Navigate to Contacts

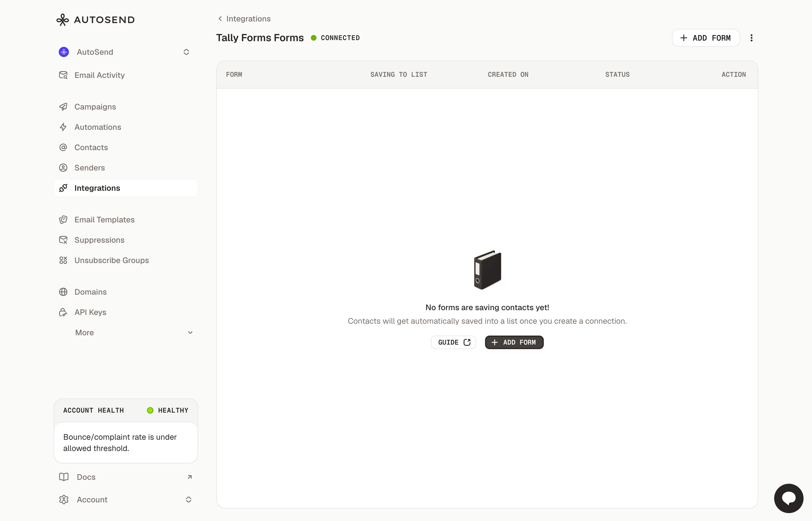click(x=91, y=147)
